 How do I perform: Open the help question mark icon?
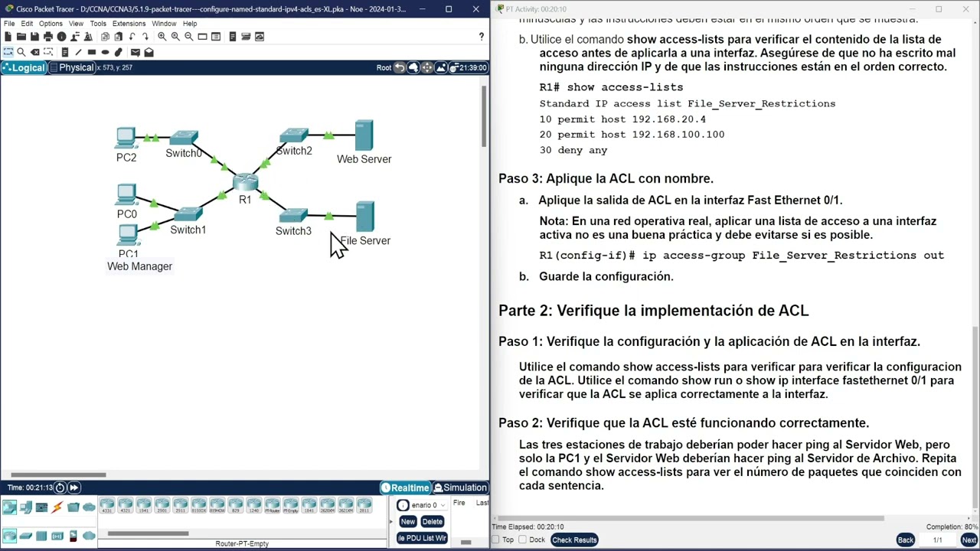[x=481, y=37]
